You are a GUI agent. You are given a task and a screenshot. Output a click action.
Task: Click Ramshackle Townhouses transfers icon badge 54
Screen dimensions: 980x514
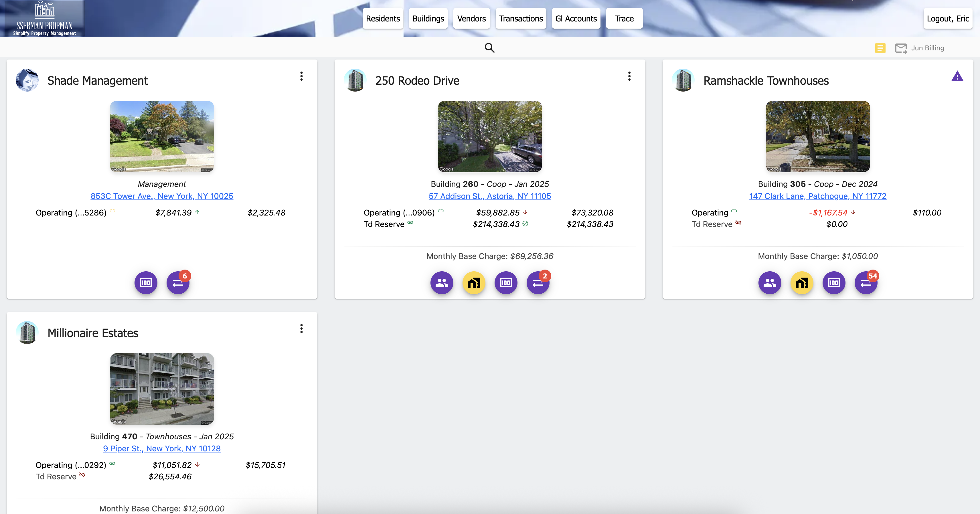[x=866, y=283]
